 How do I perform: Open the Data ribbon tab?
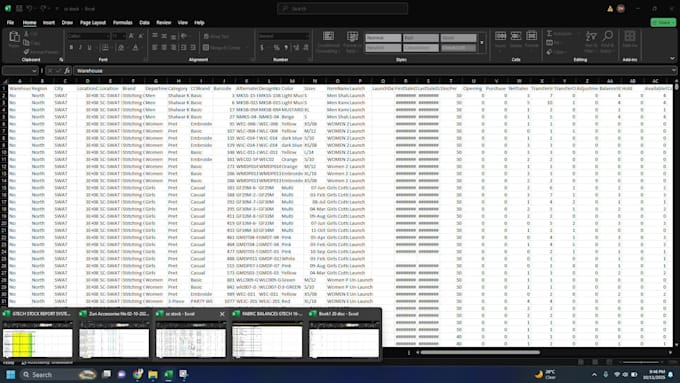[x=144, y=23]
